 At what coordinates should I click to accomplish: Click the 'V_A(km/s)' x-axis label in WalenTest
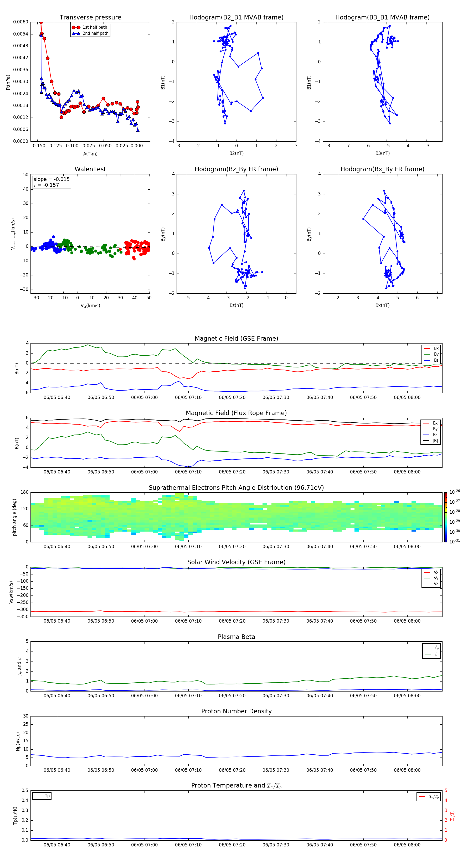pyautogui.click(x=90, y=306)
